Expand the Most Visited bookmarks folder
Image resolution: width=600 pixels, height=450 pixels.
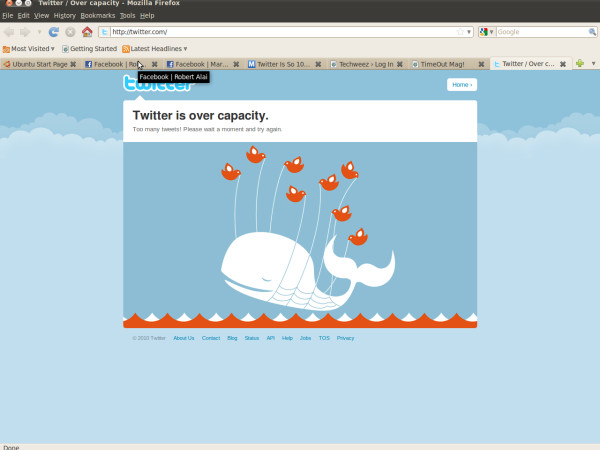click(x=29, y=49)
